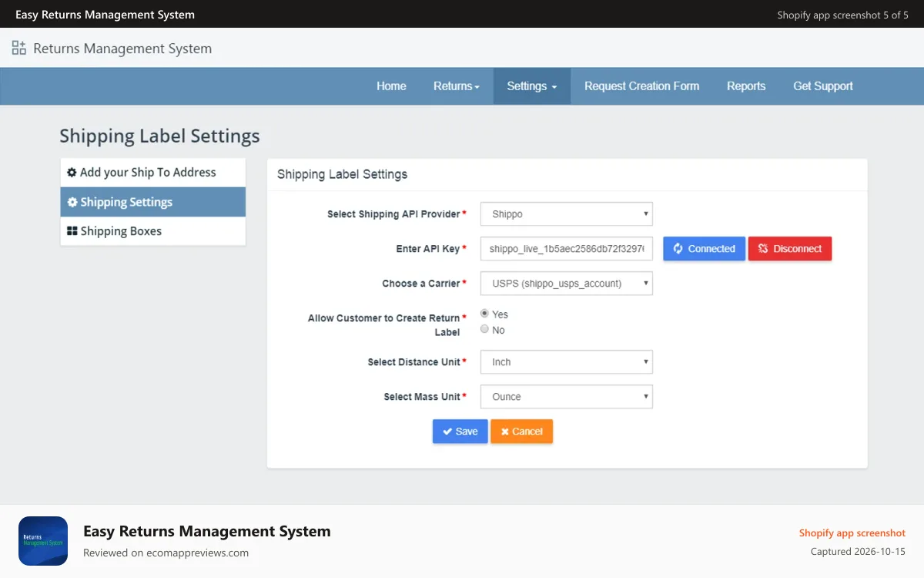
Task: Open the Reports page
Action: pos(746,86)
